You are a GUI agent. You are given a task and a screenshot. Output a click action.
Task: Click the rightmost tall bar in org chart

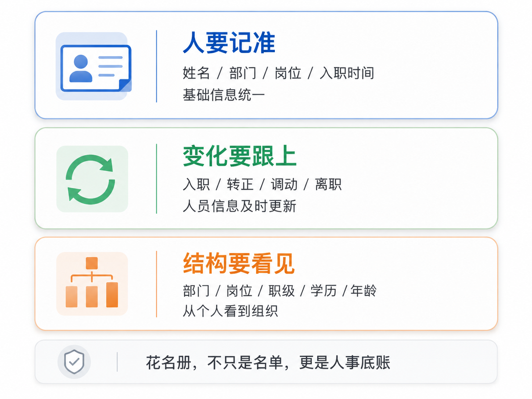(x=112, y=295)
